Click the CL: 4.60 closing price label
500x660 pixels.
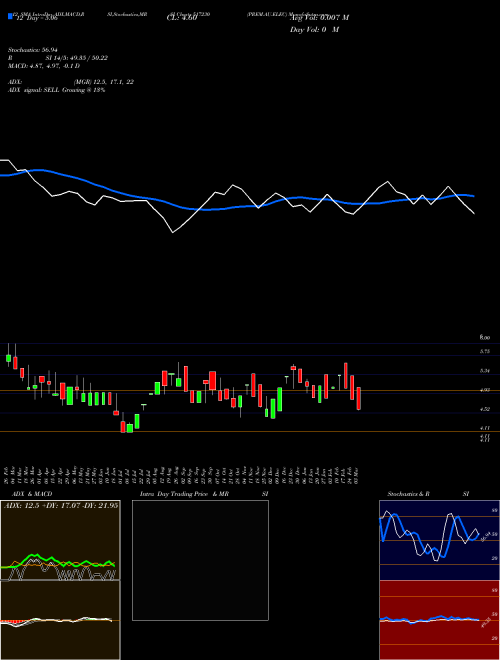point(182,18)
